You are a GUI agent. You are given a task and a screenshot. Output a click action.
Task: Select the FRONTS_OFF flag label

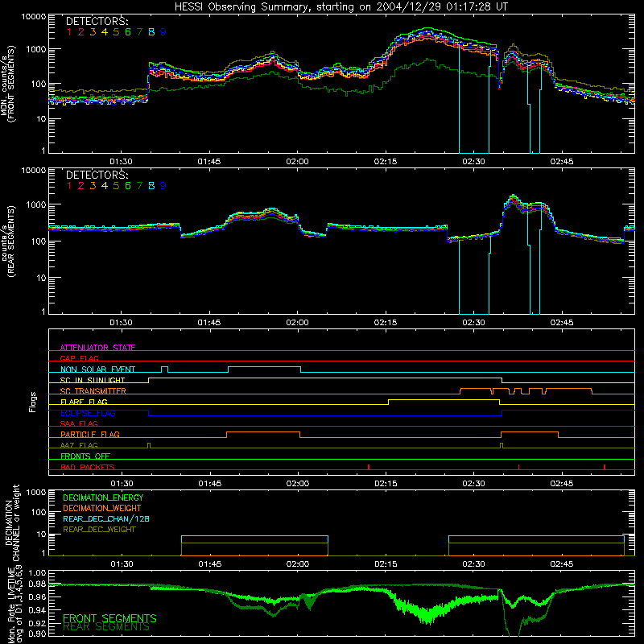point(85,456)
